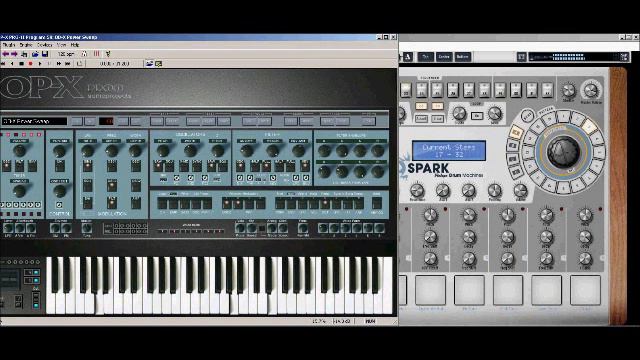Click the Filter Envelope attack knob
This screenshot has width=640, height=360.
[x=324, y=151]
